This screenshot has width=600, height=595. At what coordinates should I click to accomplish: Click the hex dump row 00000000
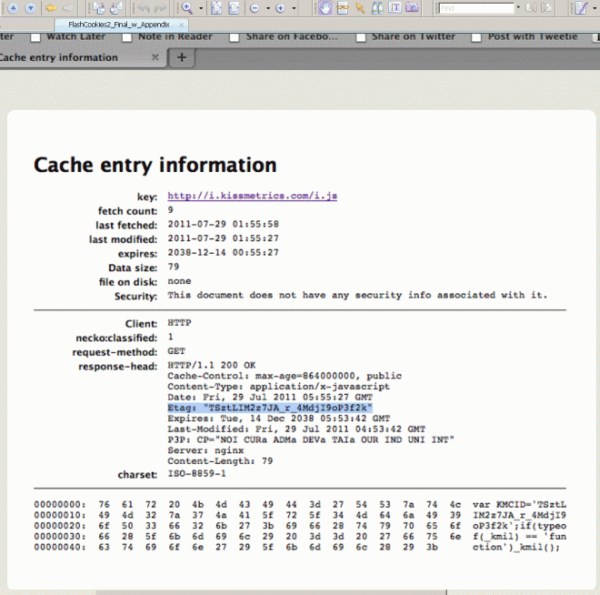coord(300,505)
